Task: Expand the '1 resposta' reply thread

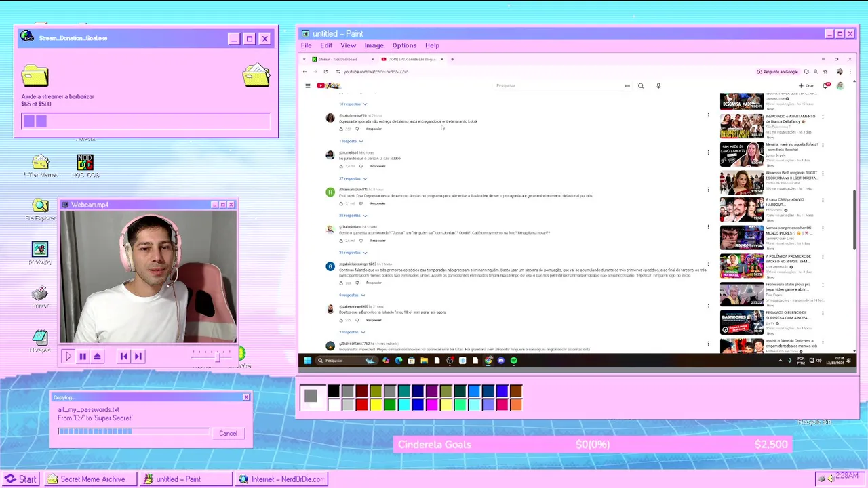Action: 351,141
